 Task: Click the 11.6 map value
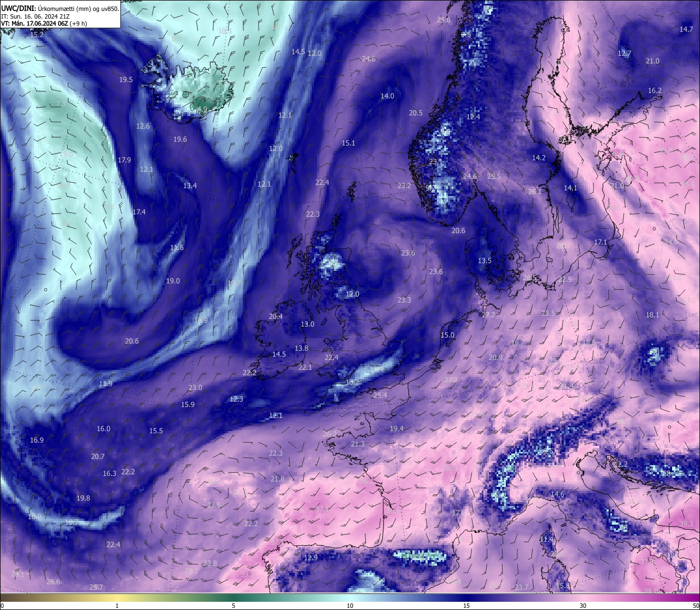tap(177, 247)
